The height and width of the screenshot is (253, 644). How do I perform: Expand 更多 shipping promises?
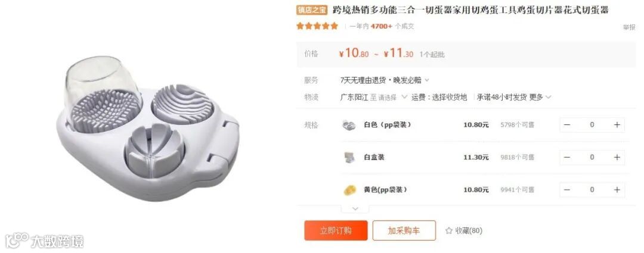(540, 97)
